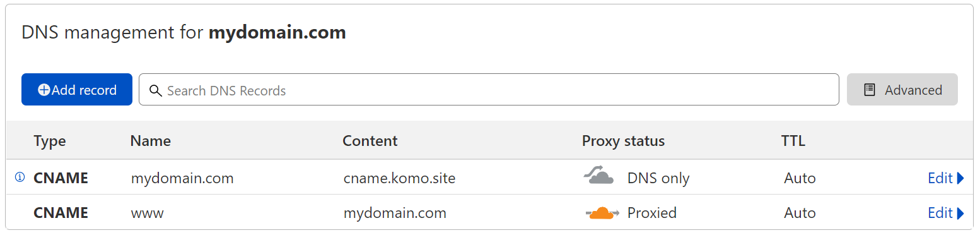The width and height of the screenshot is (980, 235).
Task: Click the plus icon in Add record
Action: [44, 90]
